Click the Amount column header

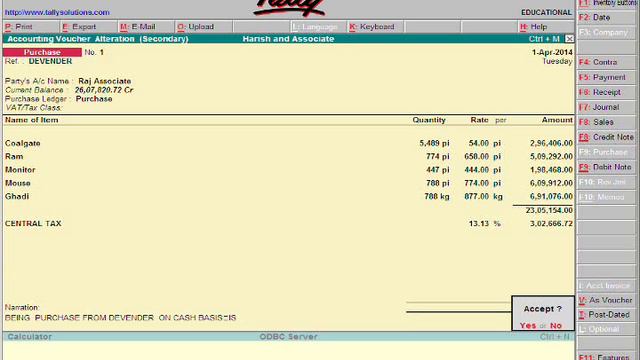click(557, 120)
